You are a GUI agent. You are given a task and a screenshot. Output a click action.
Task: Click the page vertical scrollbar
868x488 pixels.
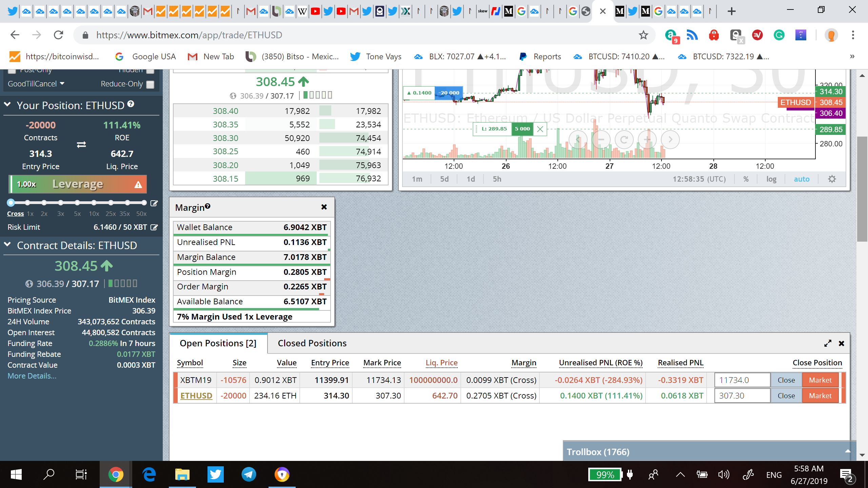pyautogui.click(x=862, y=189)
